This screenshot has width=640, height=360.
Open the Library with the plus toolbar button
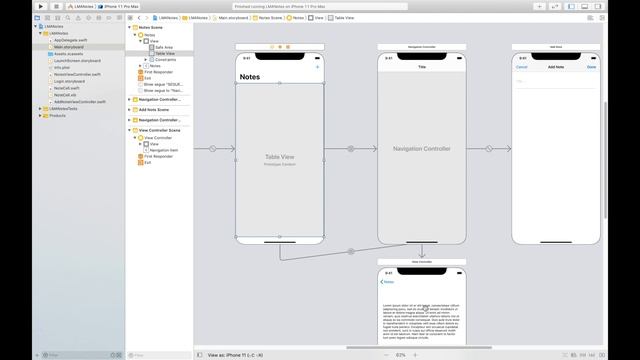[x=540, y=7]
